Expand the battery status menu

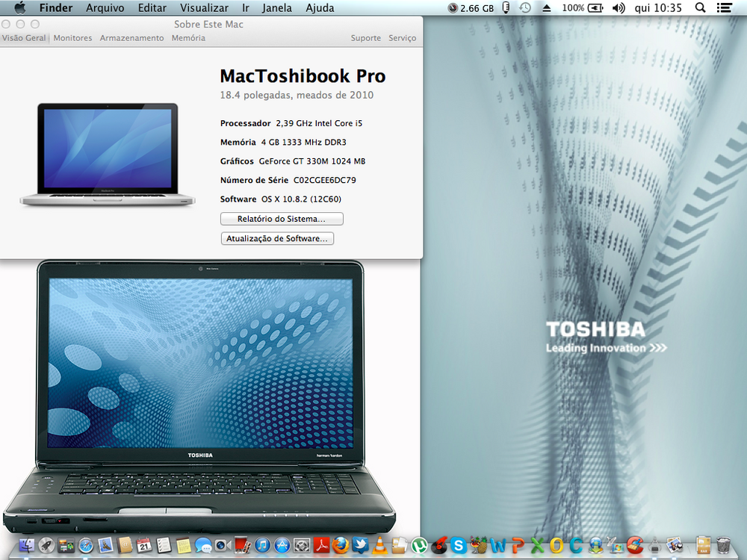595,8
